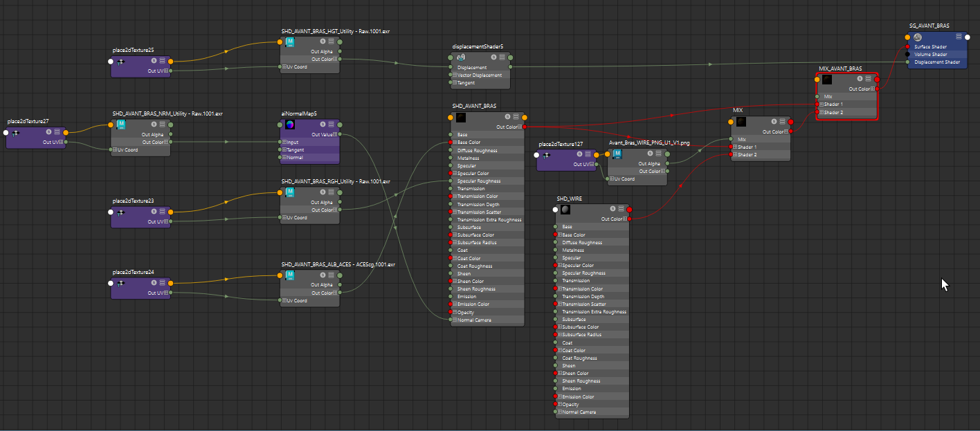This screenshot has height=431, width=980.
Task: Select Mix attribute on MIX_AVANT_BRAS node
Action: tap(847, 97)
